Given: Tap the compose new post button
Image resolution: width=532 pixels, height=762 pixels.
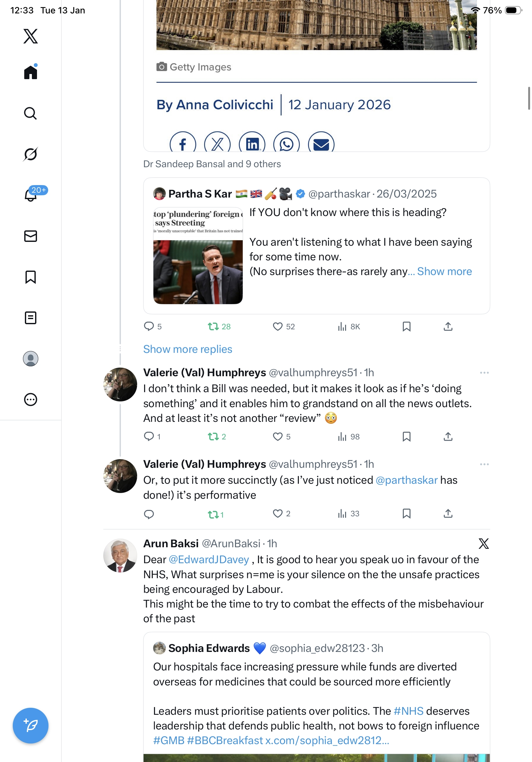Looking at the screenshot, I should [x=31, y=725].
